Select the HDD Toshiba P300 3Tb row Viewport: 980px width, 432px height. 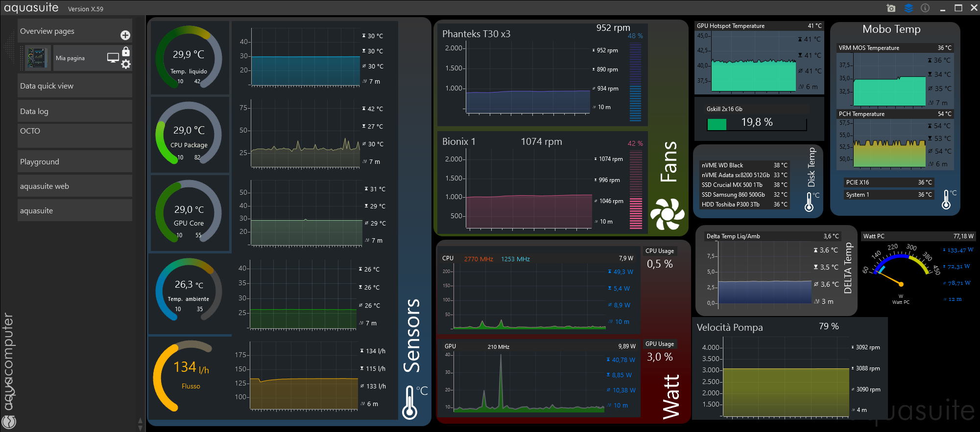(x=744, y=205)
